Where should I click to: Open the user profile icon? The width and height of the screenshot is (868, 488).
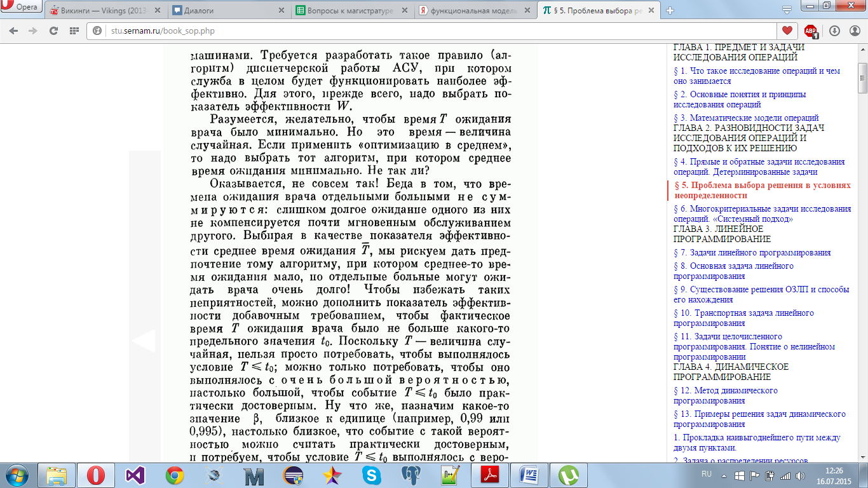pyautogui.click(x=854, y=30)
